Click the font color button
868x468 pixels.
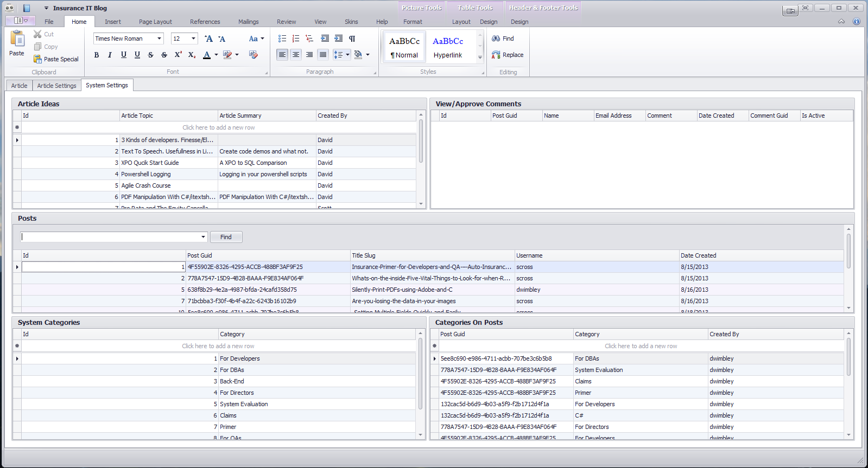tap(207, 55)
